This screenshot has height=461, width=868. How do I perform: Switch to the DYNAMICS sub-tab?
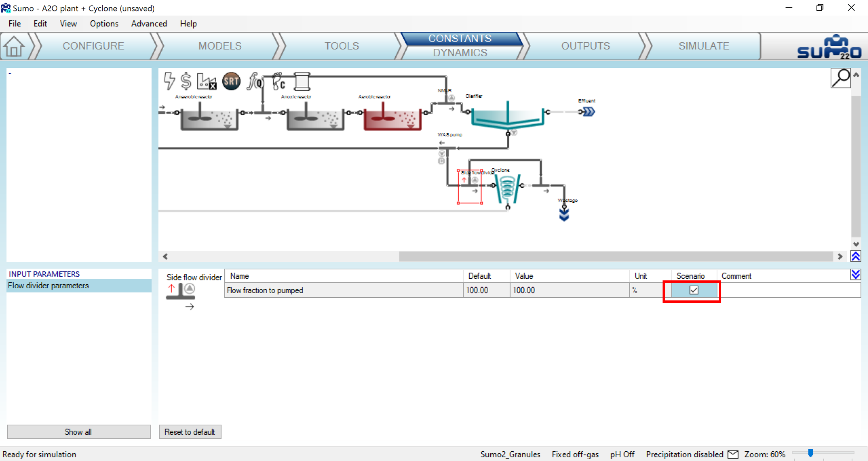(x=460, y=53)
